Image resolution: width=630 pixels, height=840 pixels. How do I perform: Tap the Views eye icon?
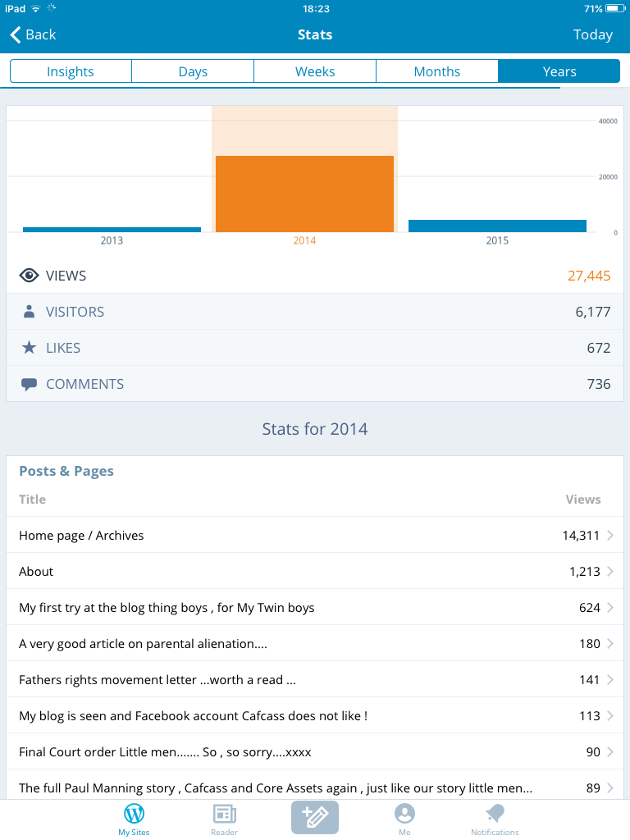click(x=29, y=276)
